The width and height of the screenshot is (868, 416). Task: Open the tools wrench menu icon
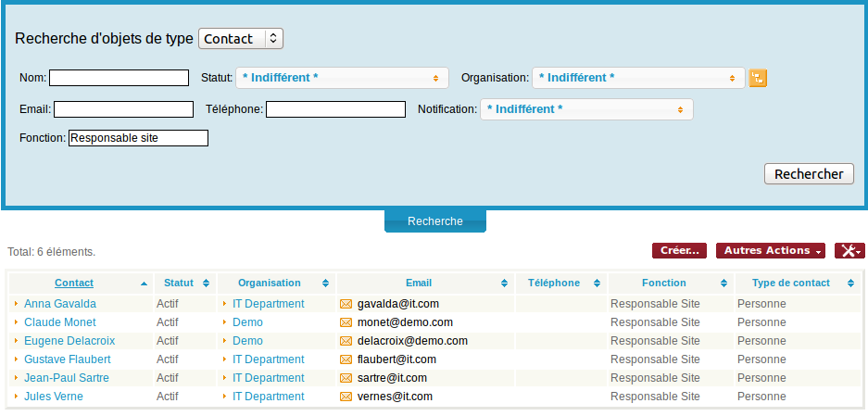[849, 251]
